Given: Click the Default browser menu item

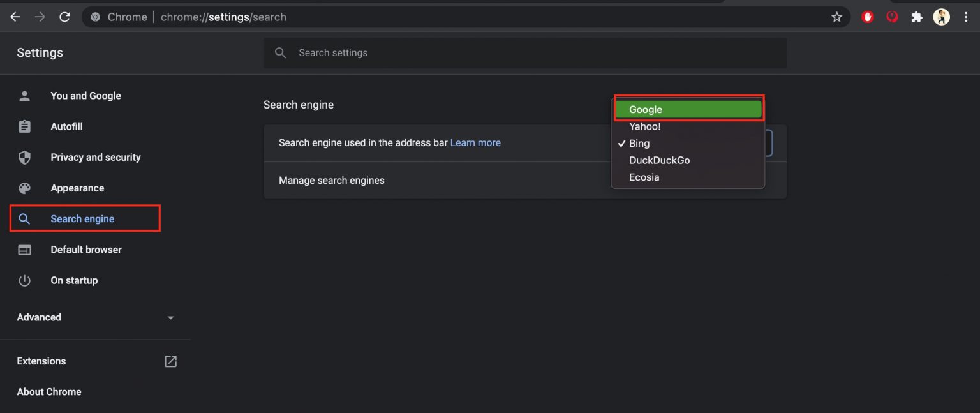Looking at the screenshot, I should point(85,249).
